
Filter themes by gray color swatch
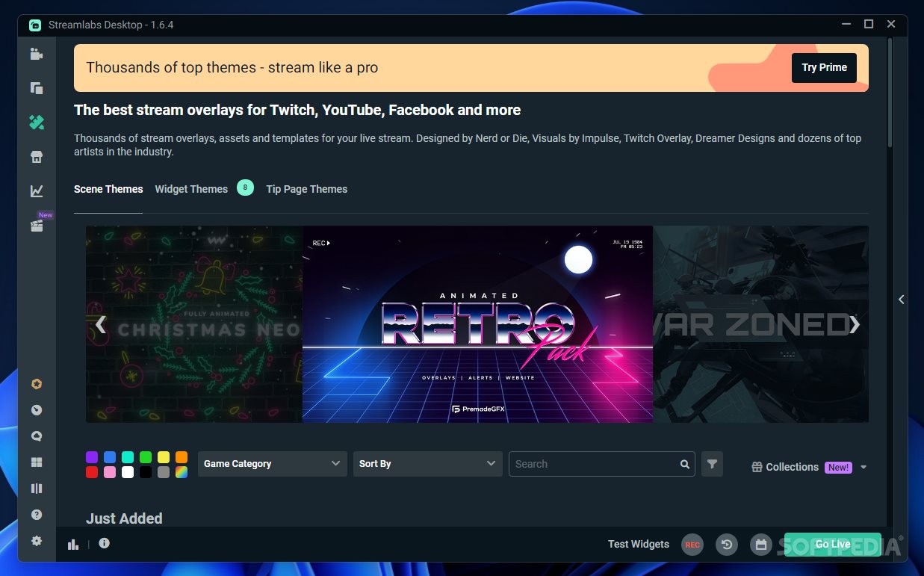164,472
